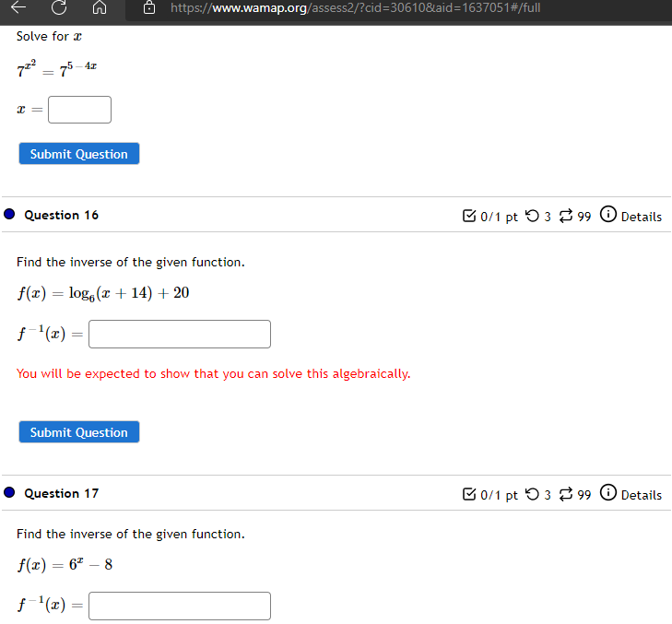View site security lock icon
Screen dimensions: 672x624
point(149,7)
